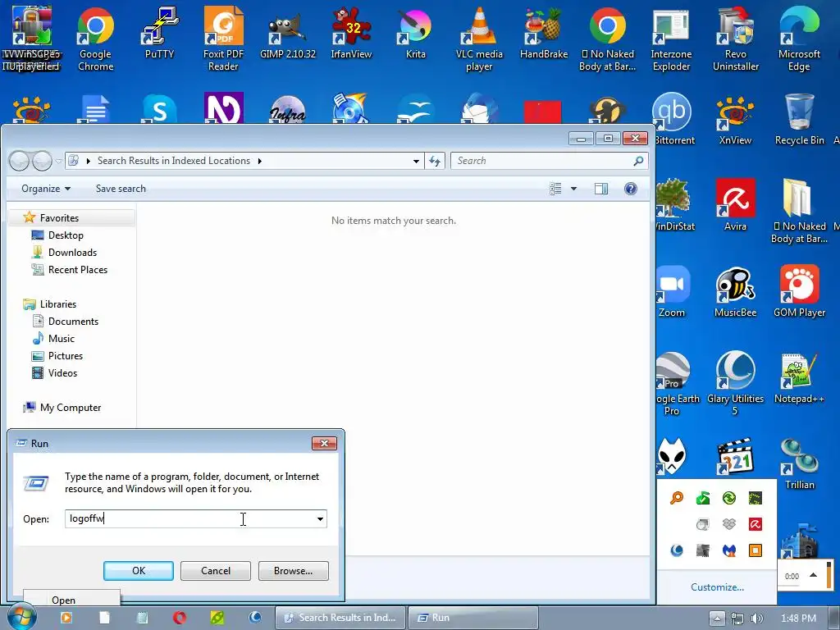Toggle the Explorer preview pane button
Viewport: 840px width, 630px height.
pos(601,189)
